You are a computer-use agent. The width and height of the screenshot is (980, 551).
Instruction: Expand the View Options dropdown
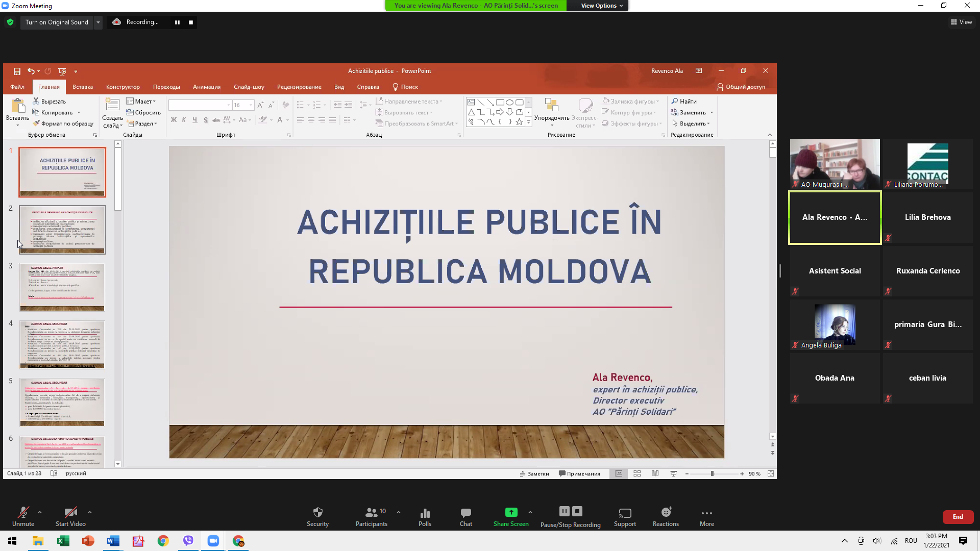pyautogui.click(x=602, y=6)
